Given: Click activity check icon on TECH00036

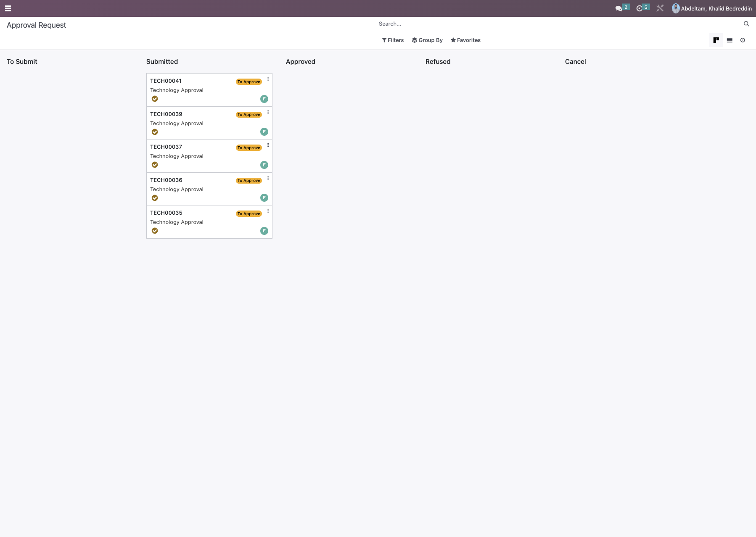Looking at the screenshot, I should 155,198.
